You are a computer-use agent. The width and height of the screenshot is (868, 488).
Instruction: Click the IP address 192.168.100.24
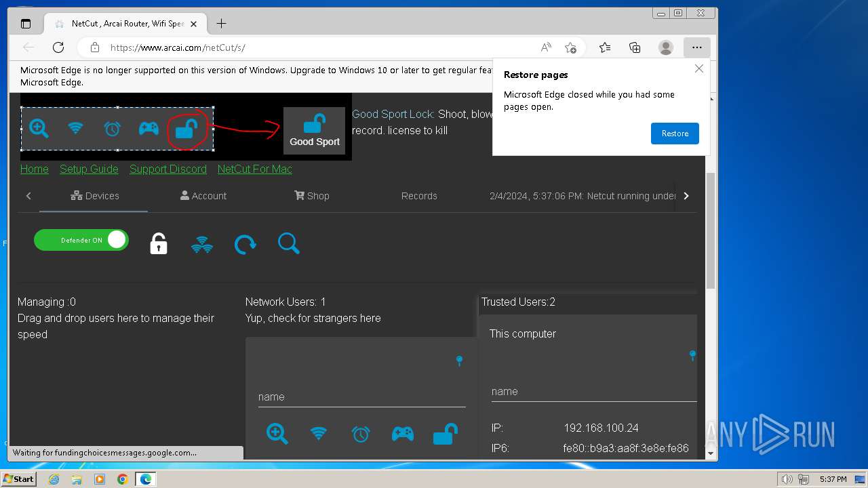point(601,428)
